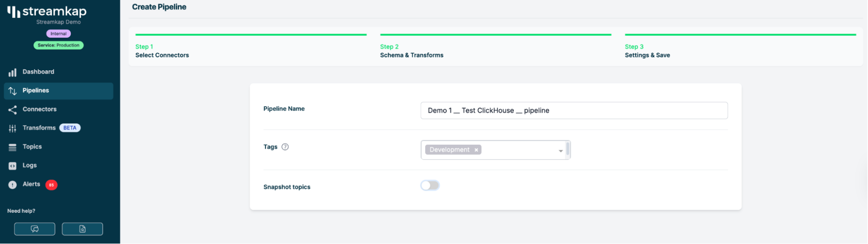Click the Connectors share icon
The image size is (868, 244).
[13, 110]
